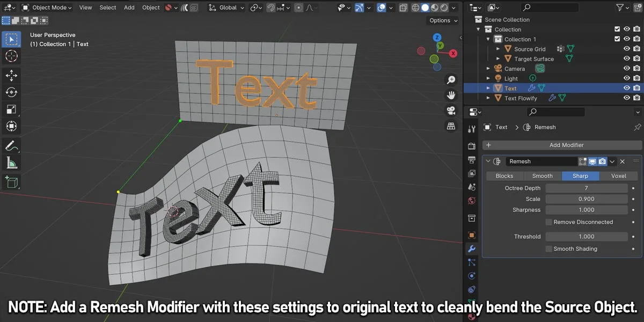Open the Options dropdown in the viewport

(442, 20)
